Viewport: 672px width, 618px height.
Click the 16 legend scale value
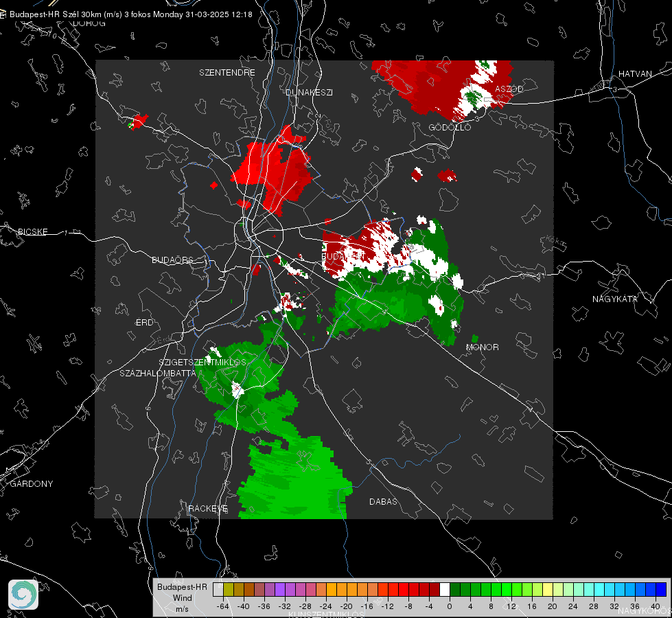532,606
